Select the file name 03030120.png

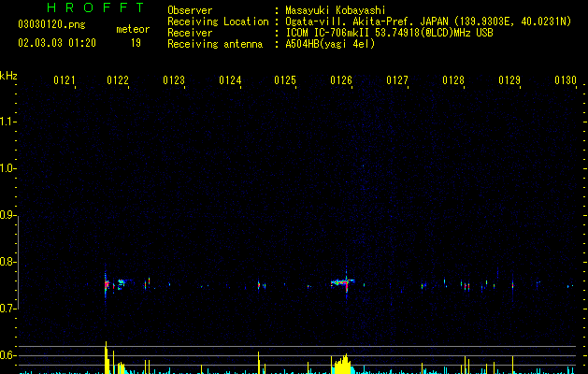pos(51,25)
